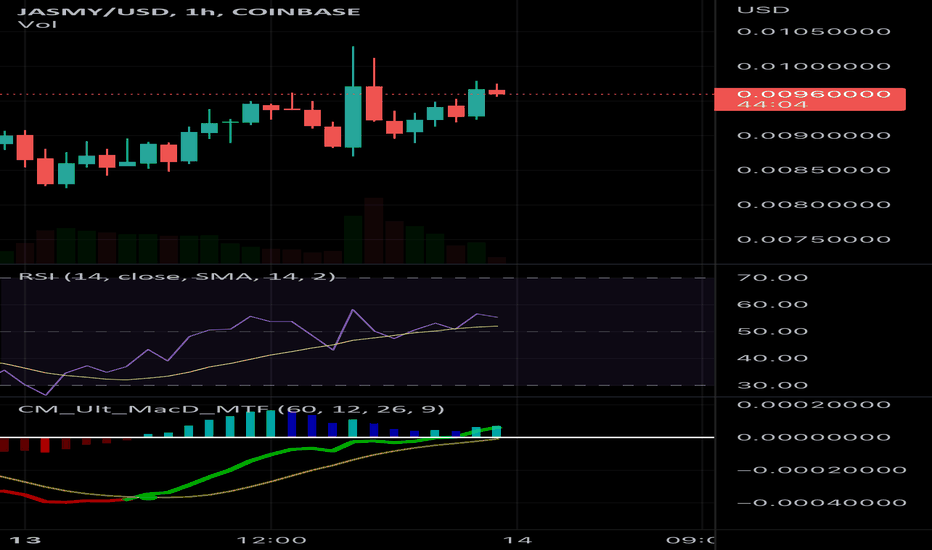Click the tallest blue MACD histogram bar

[292, 425]
